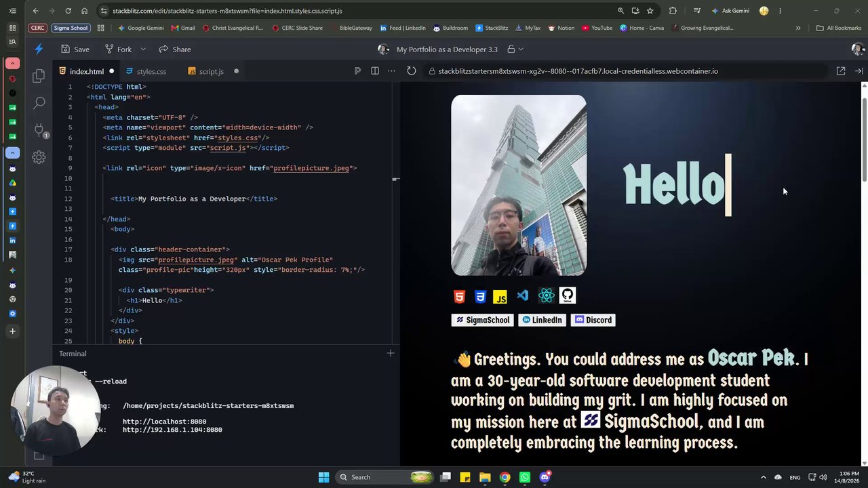Click the split editor icon

374,71
